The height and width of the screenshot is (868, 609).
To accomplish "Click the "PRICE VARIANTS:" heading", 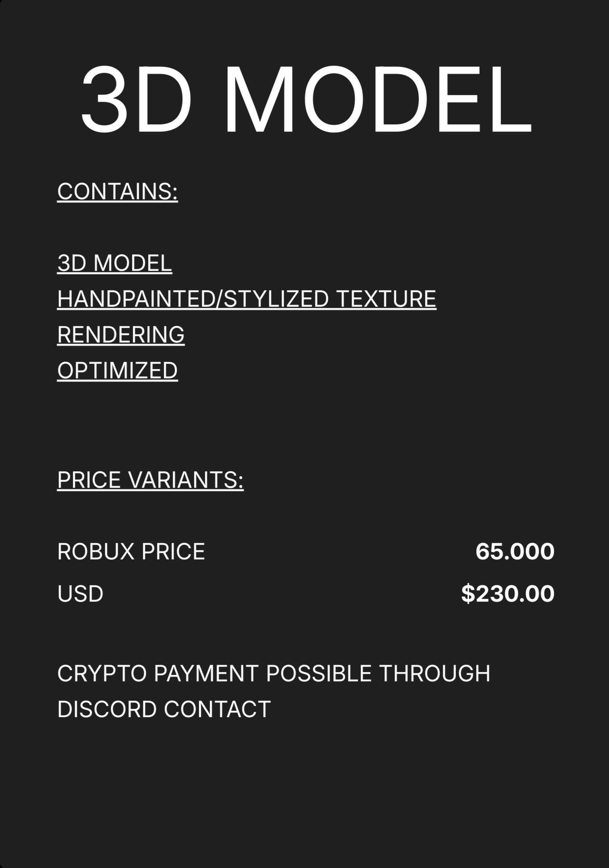I will pos(151,480).
